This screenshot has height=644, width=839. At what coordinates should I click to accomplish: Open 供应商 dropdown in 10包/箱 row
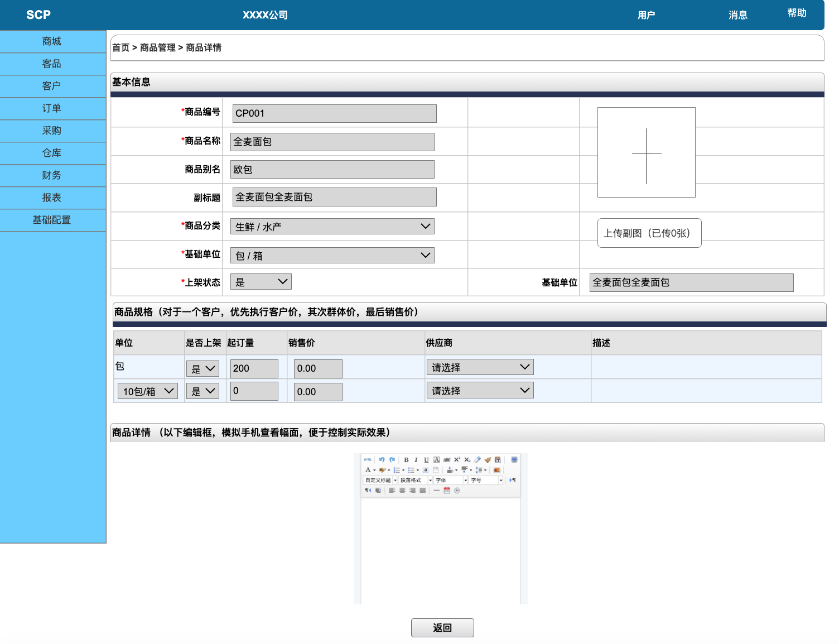tap(480, 390)
